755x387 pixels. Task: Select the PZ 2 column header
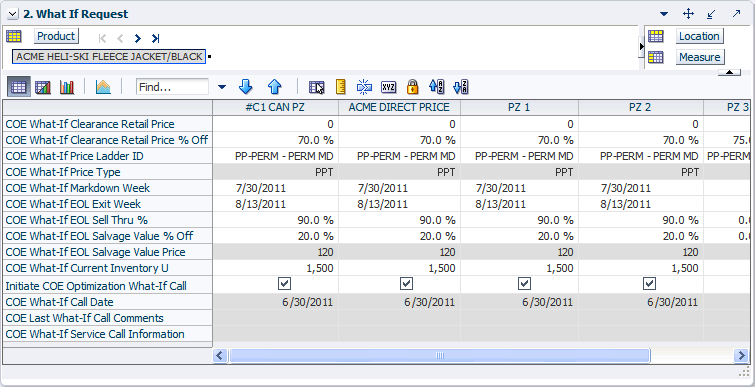pyautogui.click(x=640, y=107)
